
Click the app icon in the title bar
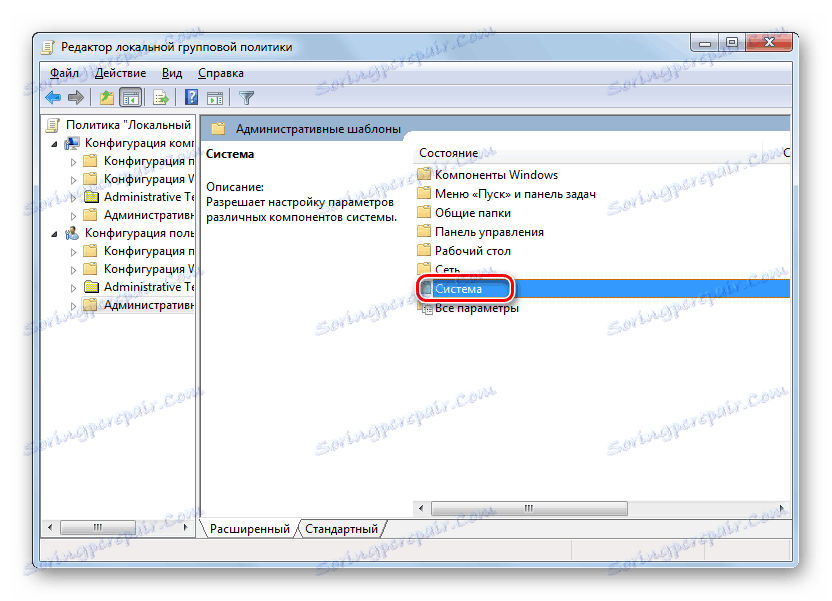(x=48, y=47)
